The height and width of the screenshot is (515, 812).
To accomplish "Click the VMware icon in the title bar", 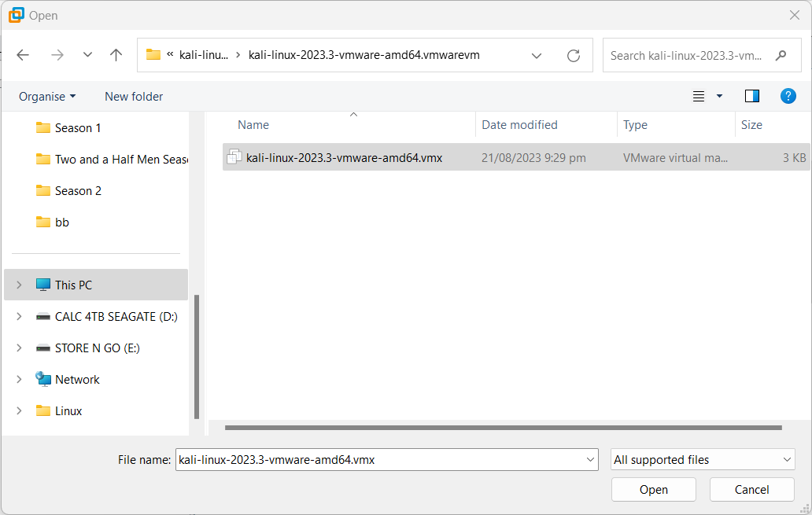I will point(16,15).
